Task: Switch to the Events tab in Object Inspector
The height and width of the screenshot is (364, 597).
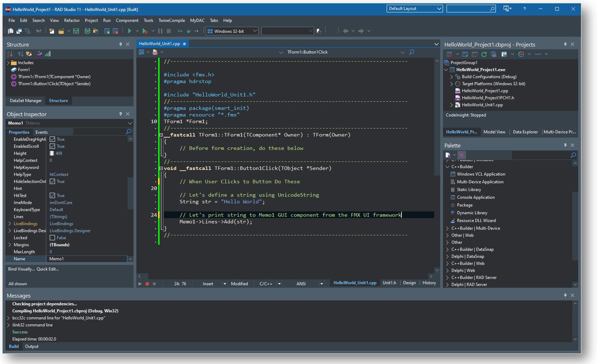Action: (41, 132)
